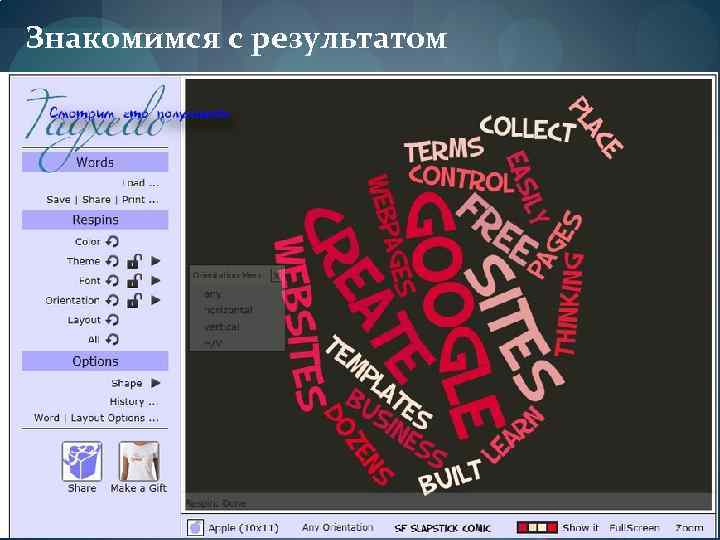This screenshot has width=720, height=540.
Task: Open the Shape submenu arrow
Action: (156, 382)
